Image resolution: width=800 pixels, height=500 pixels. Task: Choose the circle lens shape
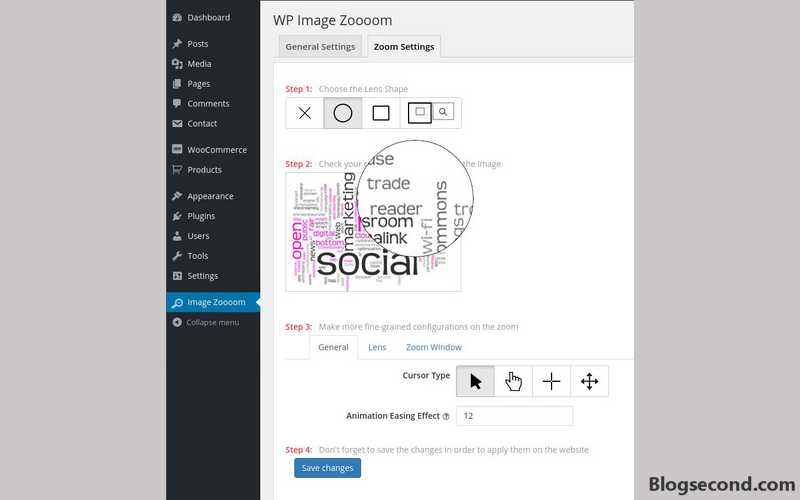[x=343, y=113]
